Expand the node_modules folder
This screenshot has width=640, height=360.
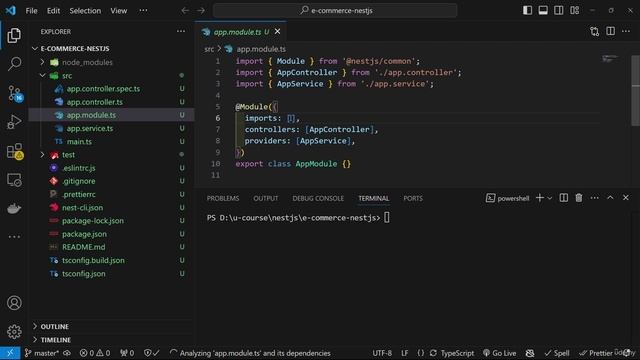point(42,62)
